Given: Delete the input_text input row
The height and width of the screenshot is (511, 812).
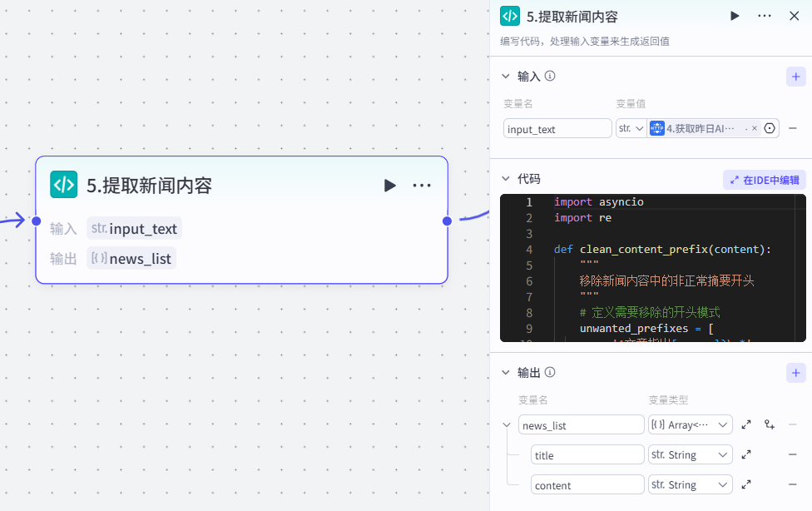Looking at the screenshot, I should click(793, 128).
